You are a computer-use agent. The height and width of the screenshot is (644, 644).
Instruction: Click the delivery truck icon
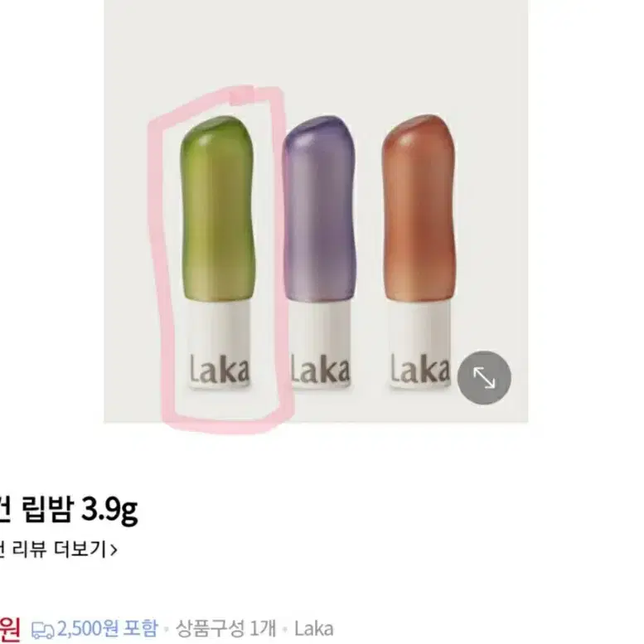[x=43, y=629]
